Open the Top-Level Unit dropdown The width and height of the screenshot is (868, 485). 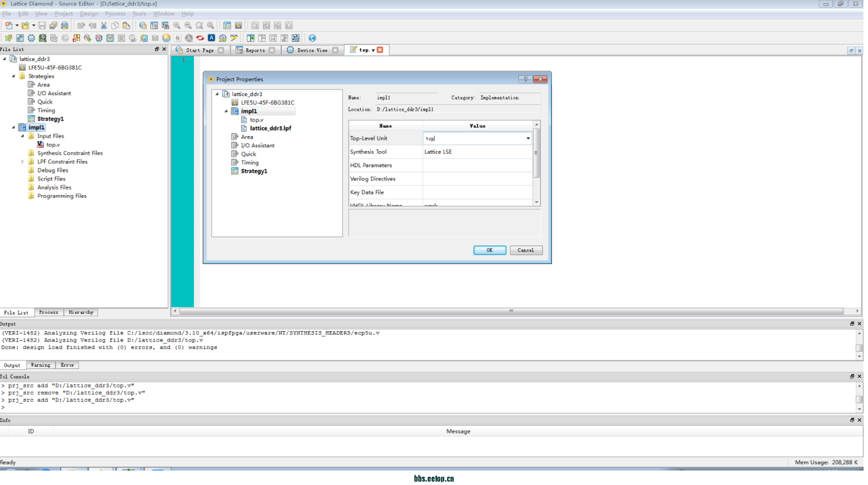click(528, 138)
